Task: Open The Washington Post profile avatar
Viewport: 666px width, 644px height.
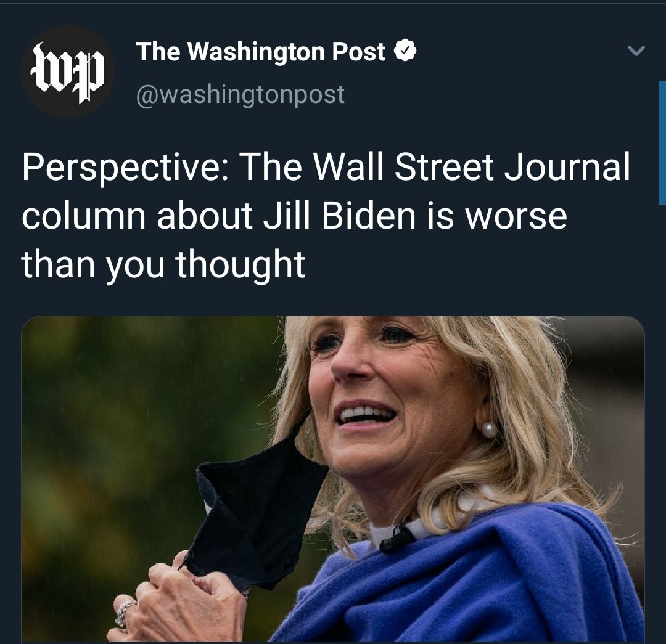Action: pyautogui.click(x=68, y=71)
